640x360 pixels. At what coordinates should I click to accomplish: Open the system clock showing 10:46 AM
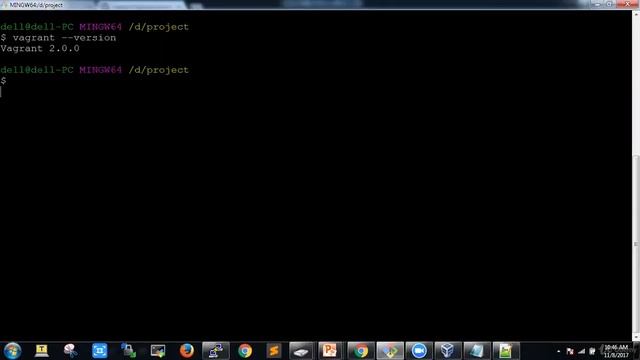pyautogui.click(x=616, y=351)
